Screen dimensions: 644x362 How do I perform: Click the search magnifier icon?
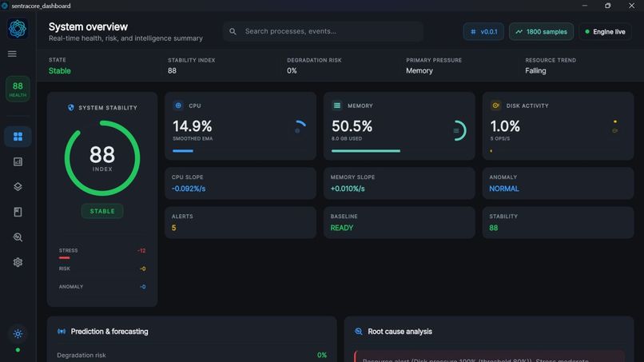point(233,31)
